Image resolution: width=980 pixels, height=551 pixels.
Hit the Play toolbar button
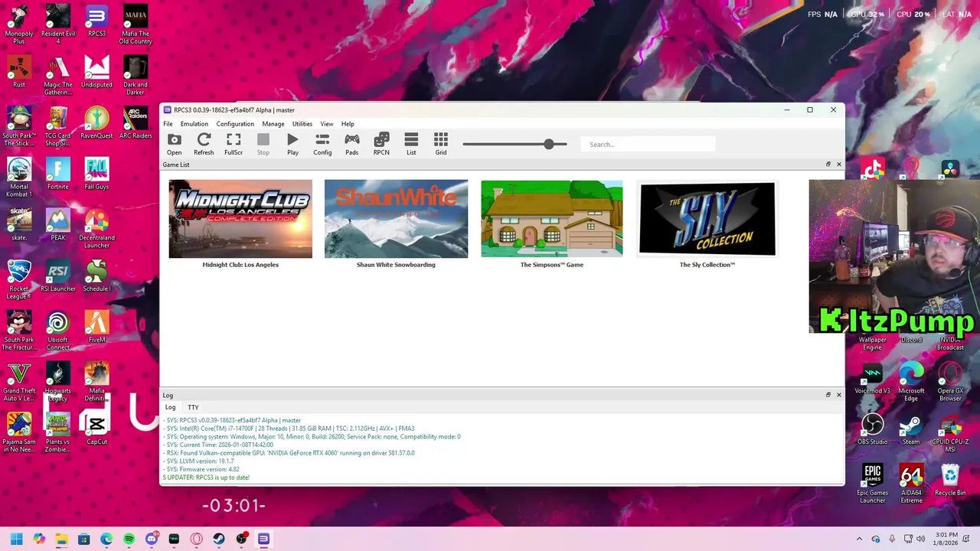point(292,143)
